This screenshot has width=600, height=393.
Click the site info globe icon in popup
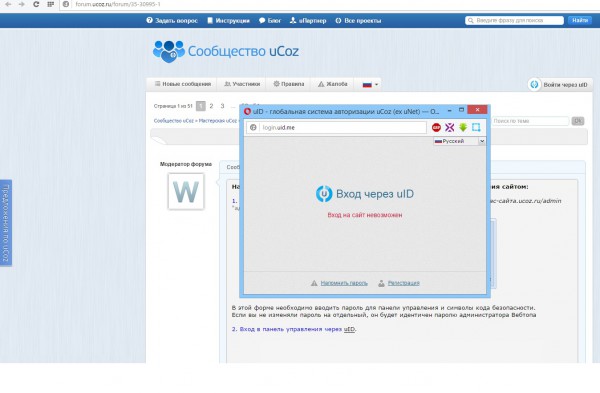(253, 127)
